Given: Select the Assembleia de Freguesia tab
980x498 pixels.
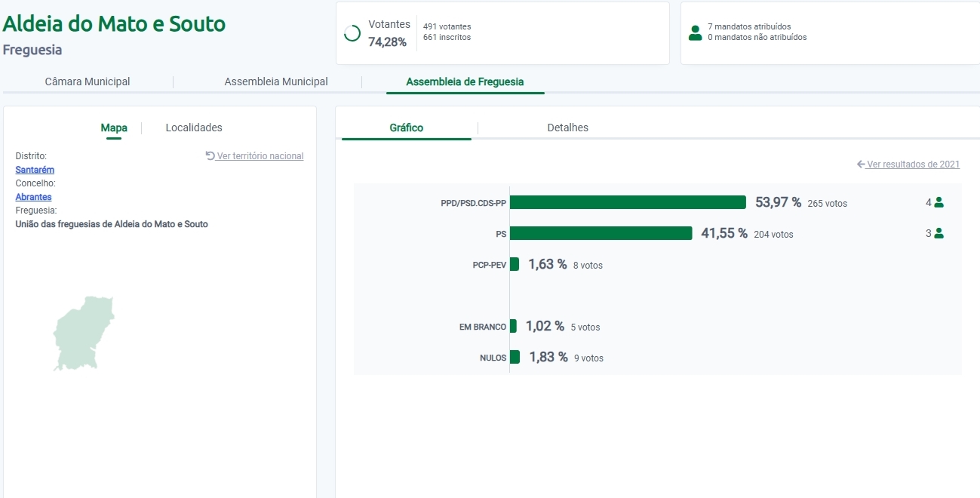Looking at the screenshot, I should pyautogui.click(x=465, y=81).
